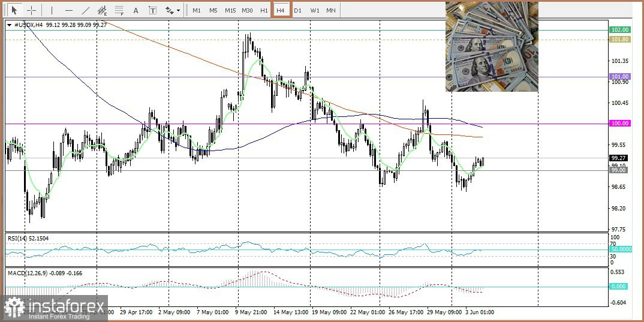Click the RSI(14) 52.1504 indicator label
644x322 pixels.
[28, 239]
